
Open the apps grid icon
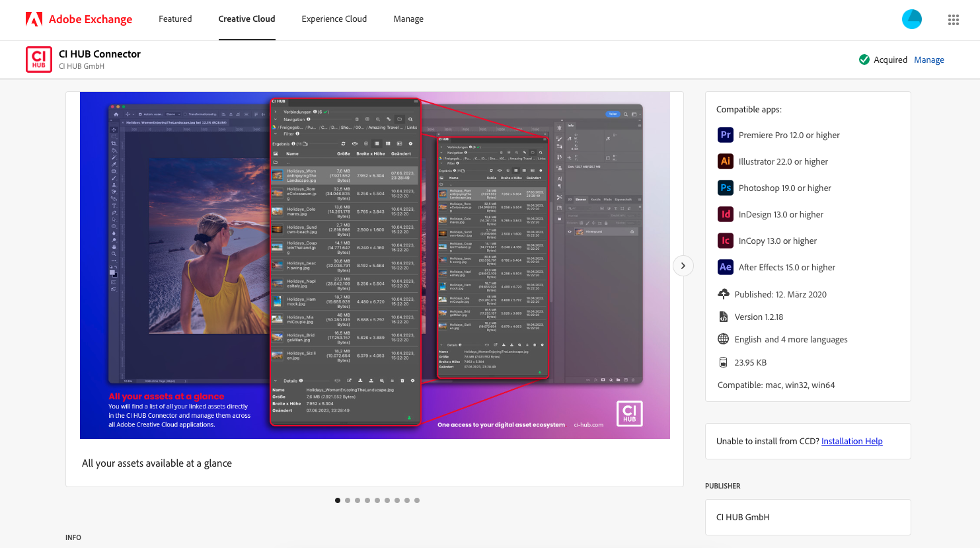(x=953, y=19)
